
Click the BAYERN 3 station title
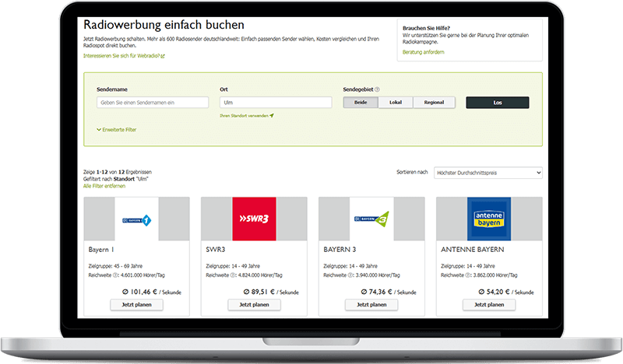(x=340, y=250)
